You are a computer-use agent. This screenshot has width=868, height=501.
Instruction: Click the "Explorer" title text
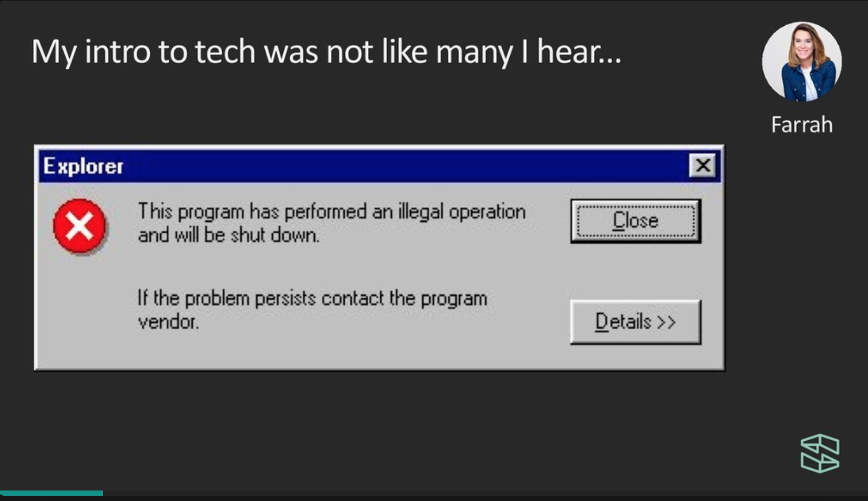pyautogui.click(x=83, y=166)
